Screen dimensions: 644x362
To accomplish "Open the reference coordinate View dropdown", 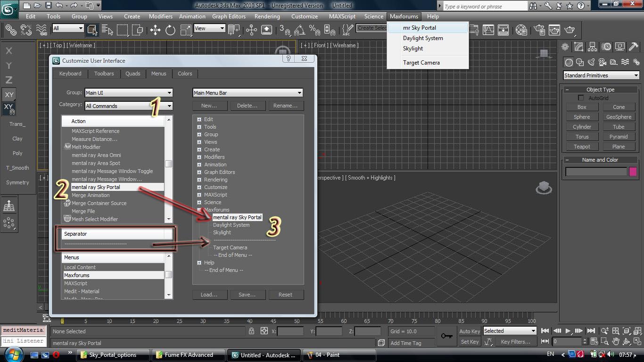I will pyautogui.click(x=210, y=28).
